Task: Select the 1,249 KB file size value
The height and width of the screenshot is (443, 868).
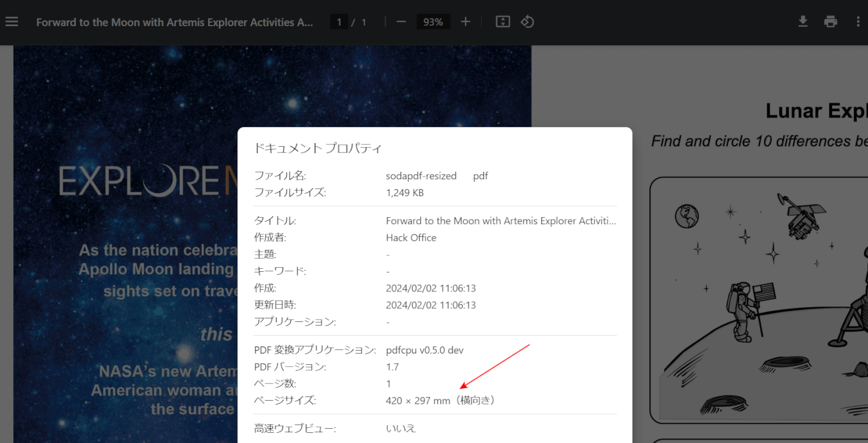Action: click(405, 193)
